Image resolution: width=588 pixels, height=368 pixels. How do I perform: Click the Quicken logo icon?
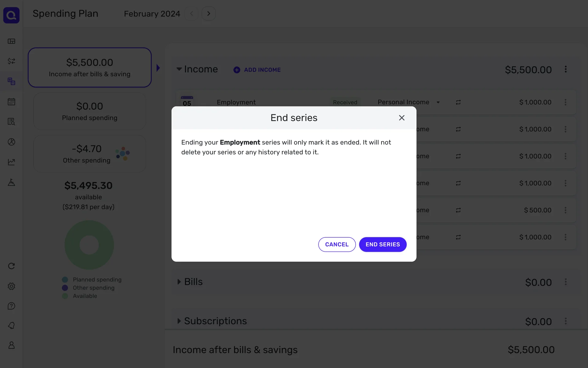point(11,15)
